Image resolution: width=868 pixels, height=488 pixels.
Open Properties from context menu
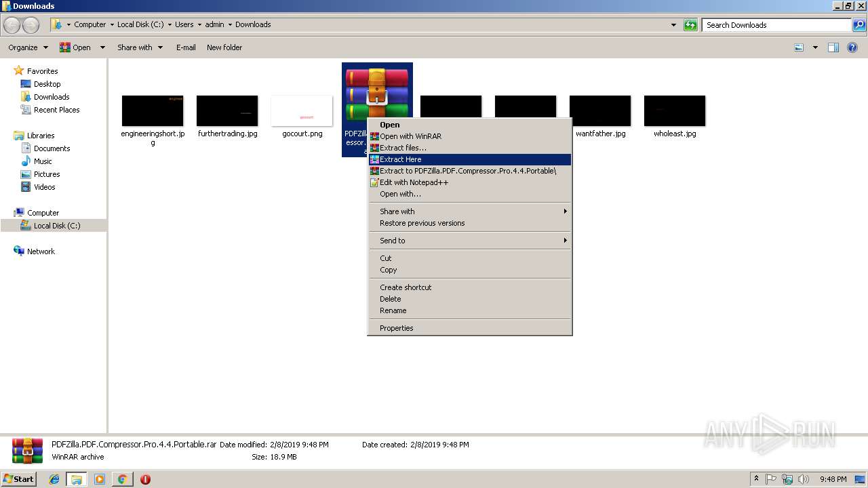(470, 328)
